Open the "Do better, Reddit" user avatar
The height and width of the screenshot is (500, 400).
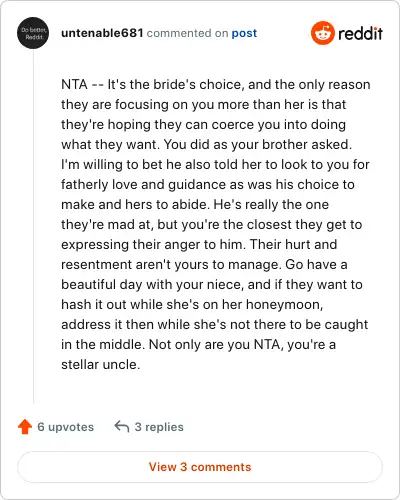(x=33, y=33)
